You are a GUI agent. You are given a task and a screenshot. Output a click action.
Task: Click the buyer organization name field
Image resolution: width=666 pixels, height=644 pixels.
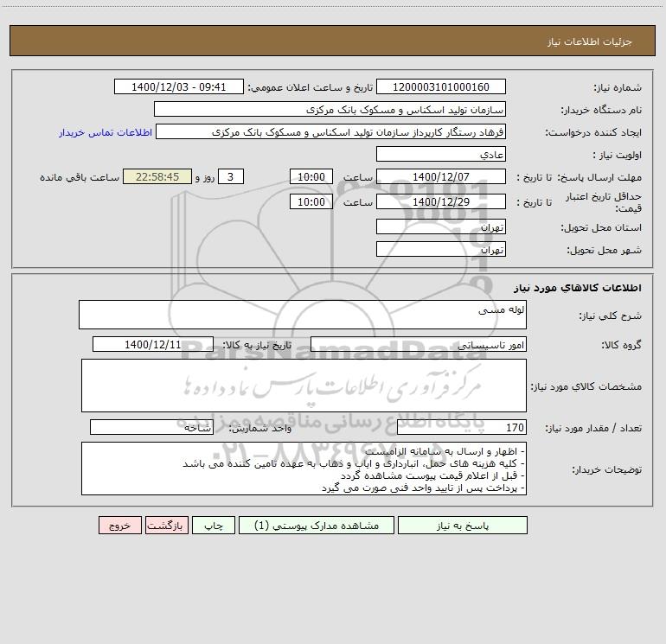click(x=330, y=110)
